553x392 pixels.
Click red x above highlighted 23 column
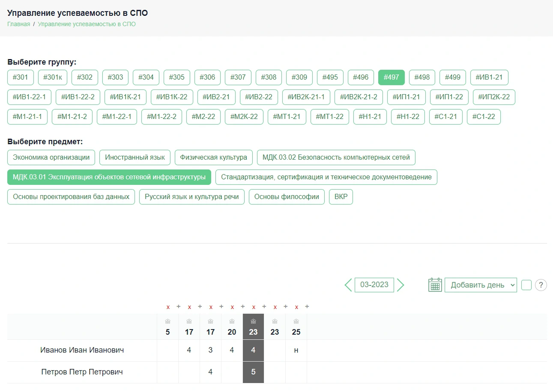[254, 307]
